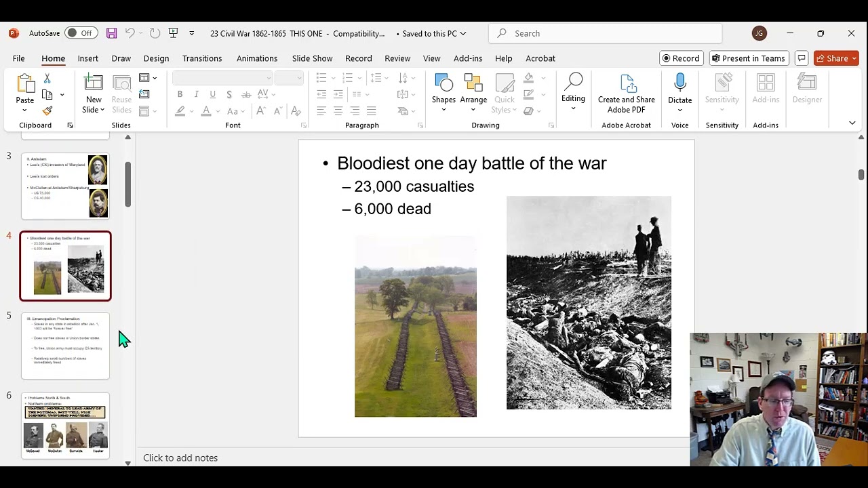Click the Copy icon in Clipboard
The width and height of the screenshot is (868, 488).
click(47, 95)
